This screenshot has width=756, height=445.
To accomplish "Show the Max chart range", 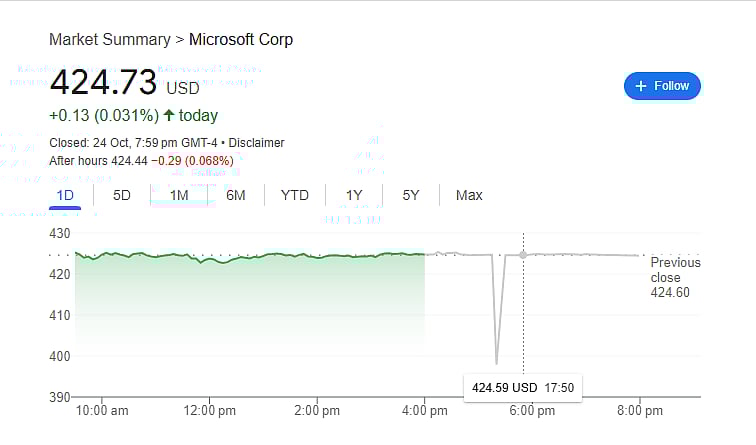I will (x=469, y=195).
